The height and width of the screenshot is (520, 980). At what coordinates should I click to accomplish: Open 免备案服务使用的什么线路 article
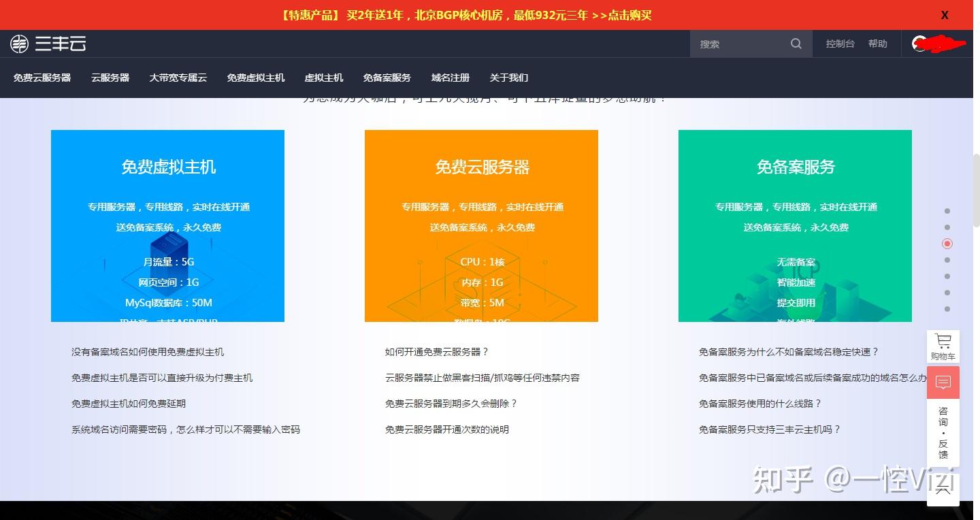coord(760,404)
